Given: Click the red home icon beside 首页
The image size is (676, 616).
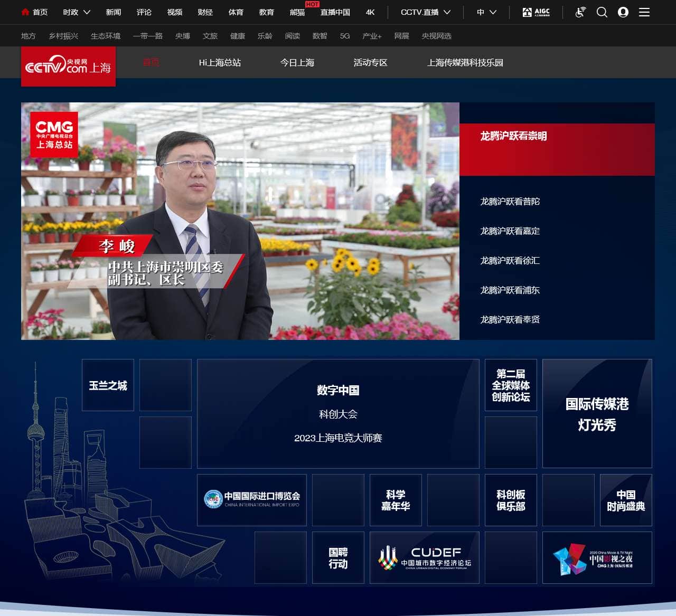Looking at the screenshot, I should tap(25, 12).
